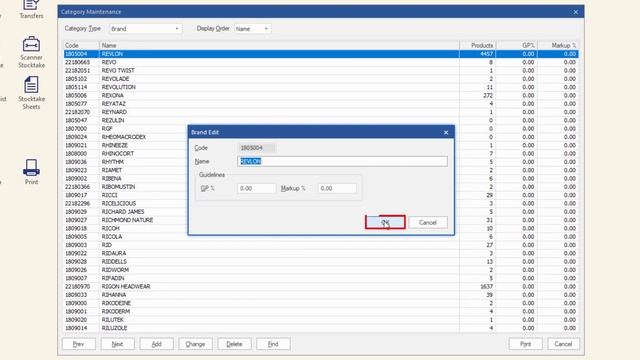Click the 272 products cell for REXONA
Screen dimensions: 640x360
point(478,96)
